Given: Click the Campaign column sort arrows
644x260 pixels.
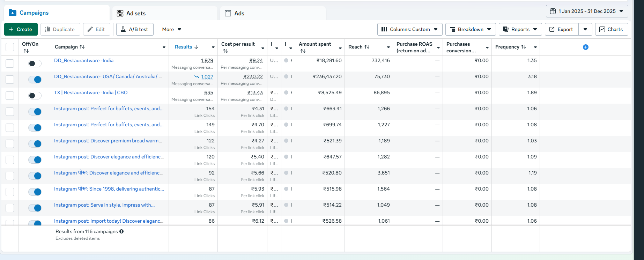Looking at the screenshot, I should coord(82,47).
